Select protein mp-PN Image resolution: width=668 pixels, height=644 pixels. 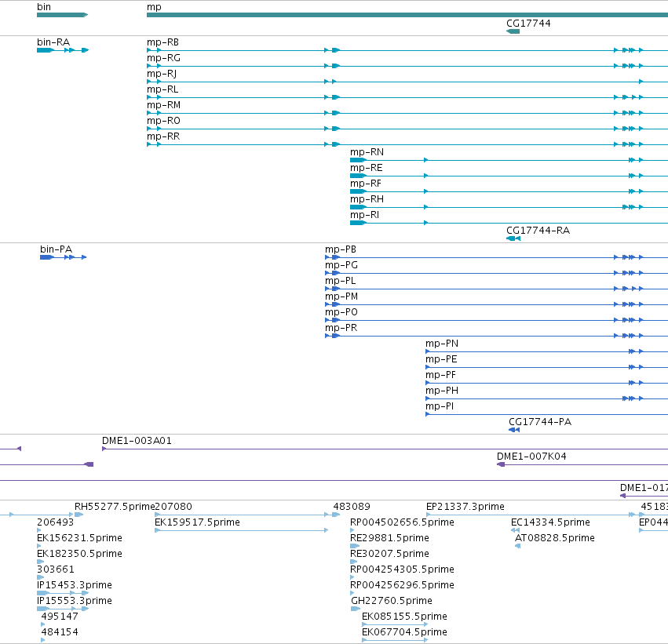tap(442, 344)
